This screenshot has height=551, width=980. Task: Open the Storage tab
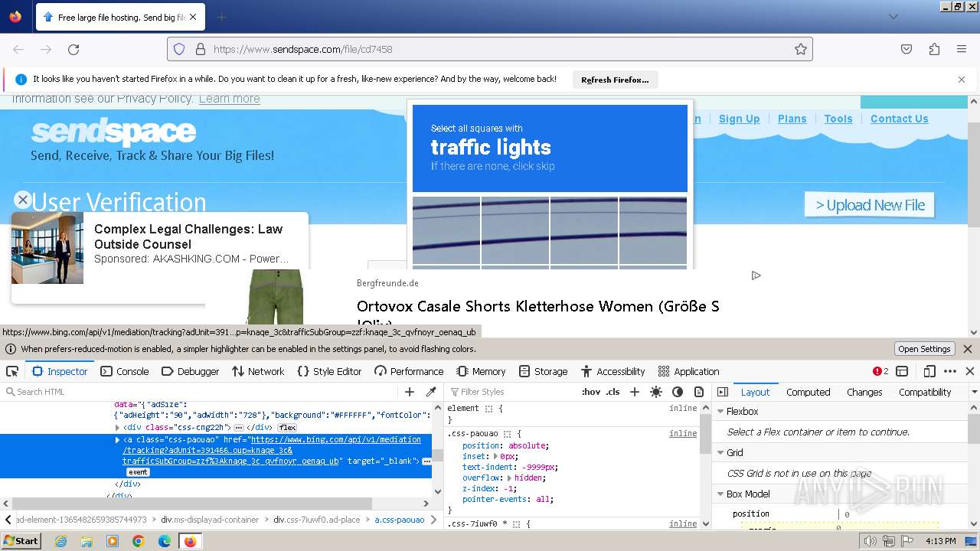click(x=544, y=371)
